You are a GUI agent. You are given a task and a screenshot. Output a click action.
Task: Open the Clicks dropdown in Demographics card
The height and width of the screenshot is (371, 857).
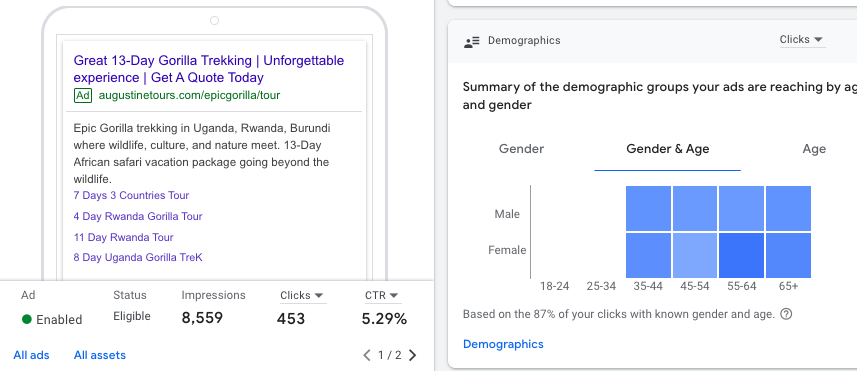coord(801,39)
